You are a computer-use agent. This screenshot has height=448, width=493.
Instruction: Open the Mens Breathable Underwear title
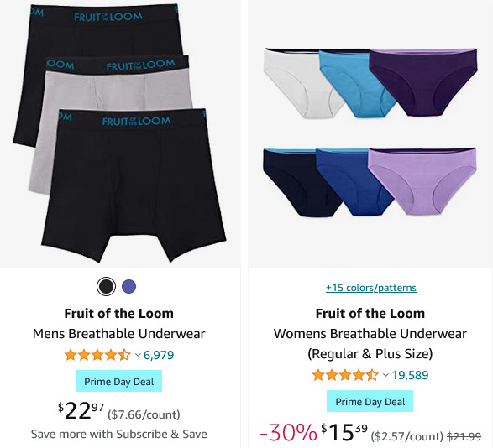pos(119,334)
